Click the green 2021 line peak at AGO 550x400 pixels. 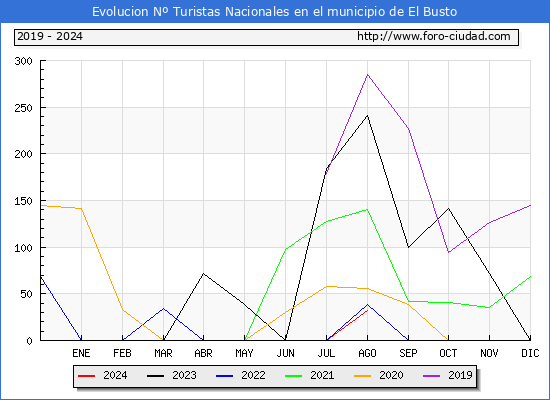(367, 209)
